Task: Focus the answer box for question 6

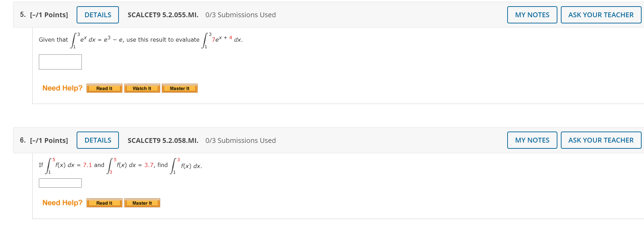Action: point(60,183)
